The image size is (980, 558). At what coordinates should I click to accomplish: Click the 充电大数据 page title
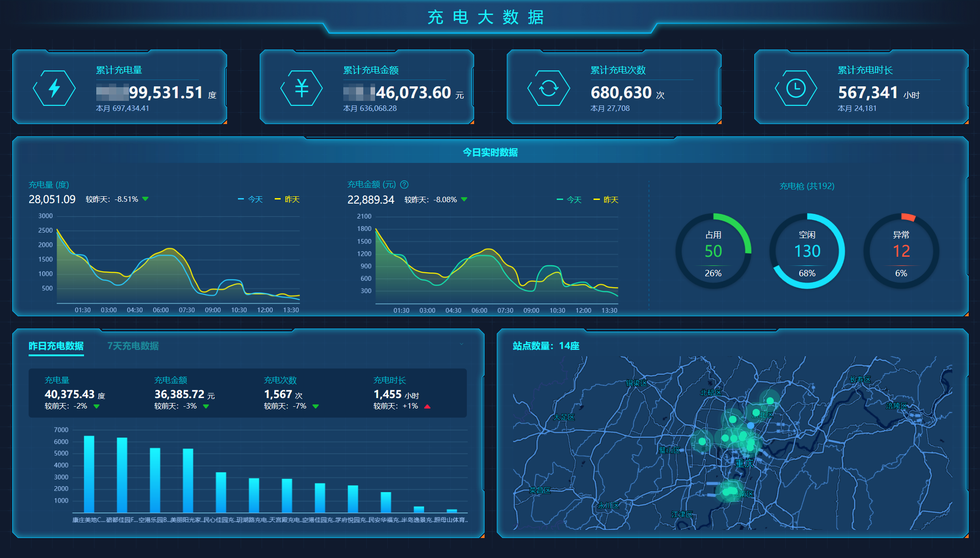[486, 17]
